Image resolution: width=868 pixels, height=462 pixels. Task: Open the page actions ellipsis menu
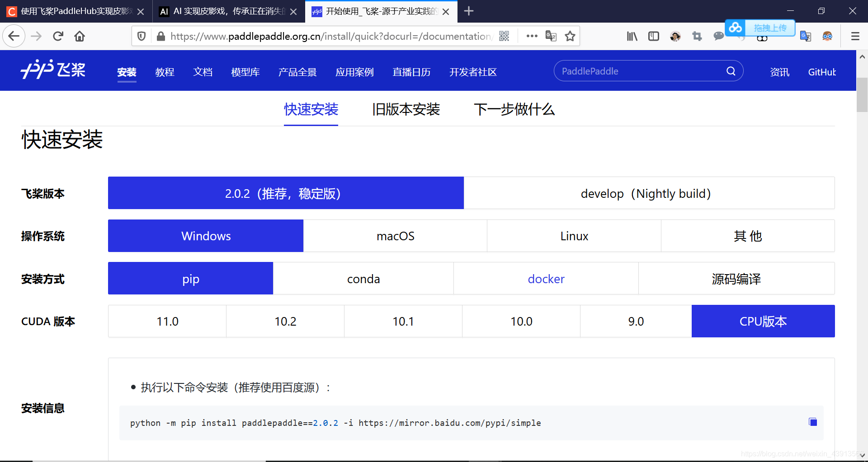[532, 36]
